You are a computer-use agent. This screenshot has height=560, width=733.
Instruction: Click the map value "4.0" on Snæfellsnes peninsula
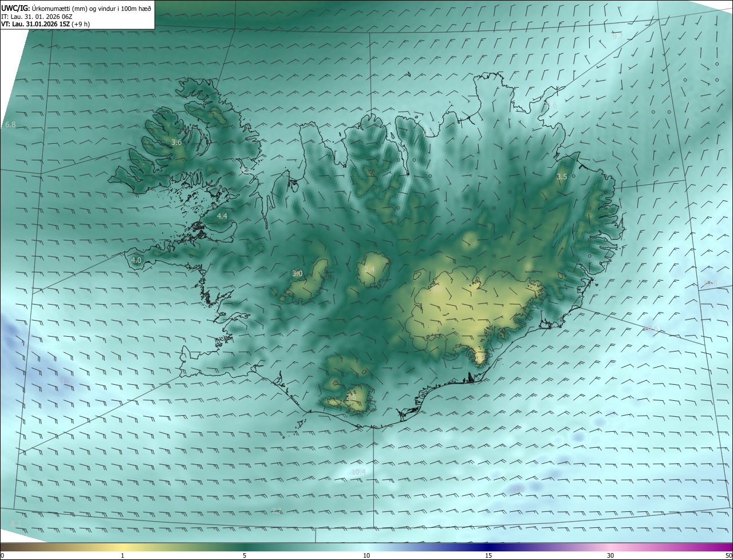(136, 260)
